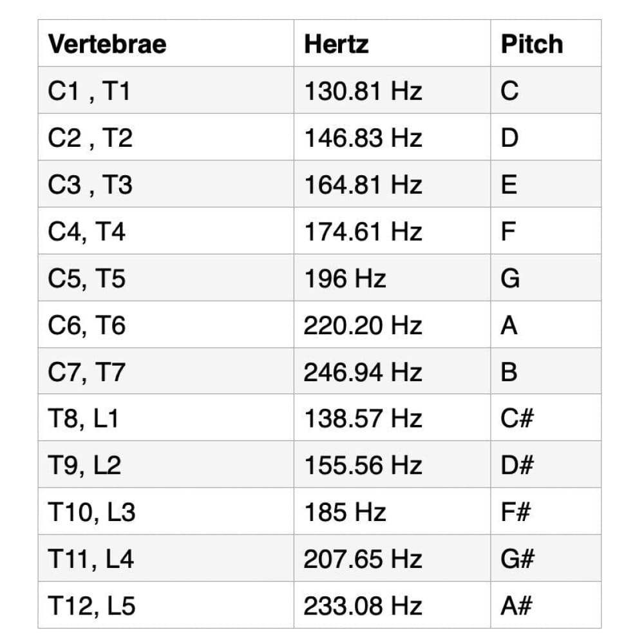
Task: Select the C4, T4 cell
Action: click(87, 231)
